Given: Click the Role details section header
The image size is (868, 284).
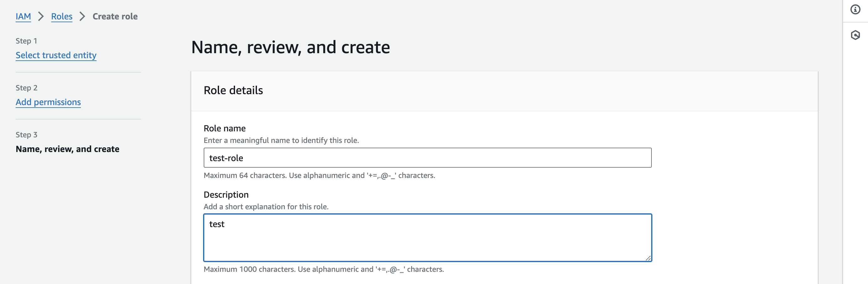Looking at the screenshot, I should point(233,90).
